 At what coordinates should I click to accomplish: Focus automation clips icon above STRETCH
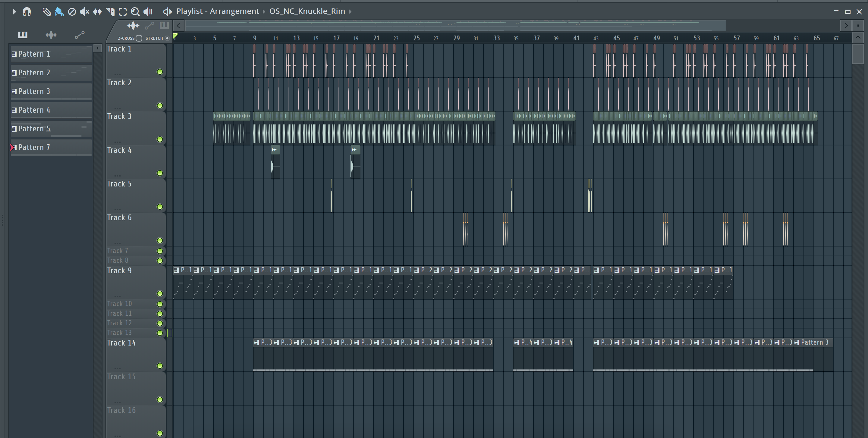[x=149, y=26]
